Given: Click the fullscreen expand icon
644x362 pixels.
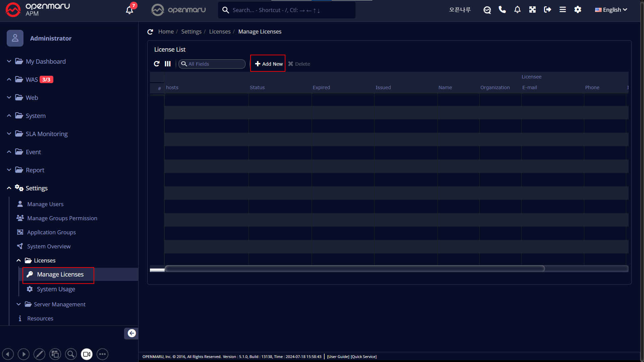Looking at the screenshot, I should (532, 10).
